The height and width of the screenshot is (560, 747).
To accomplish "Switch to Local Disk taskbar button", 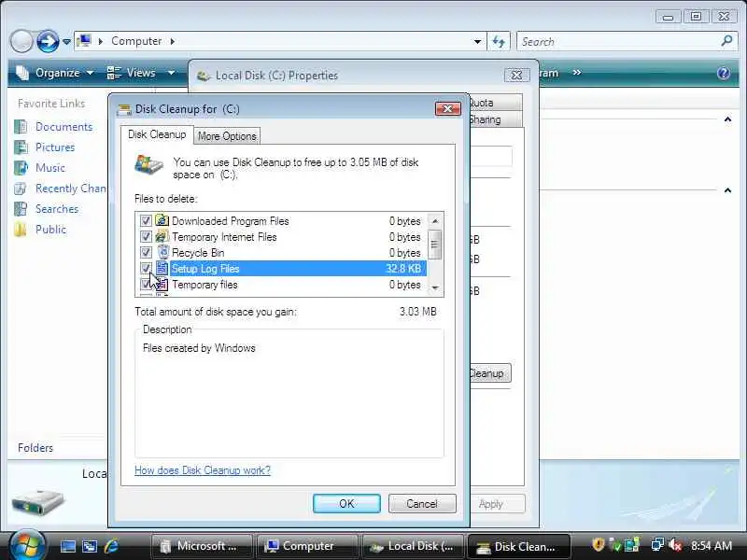I will pos(413,546).
